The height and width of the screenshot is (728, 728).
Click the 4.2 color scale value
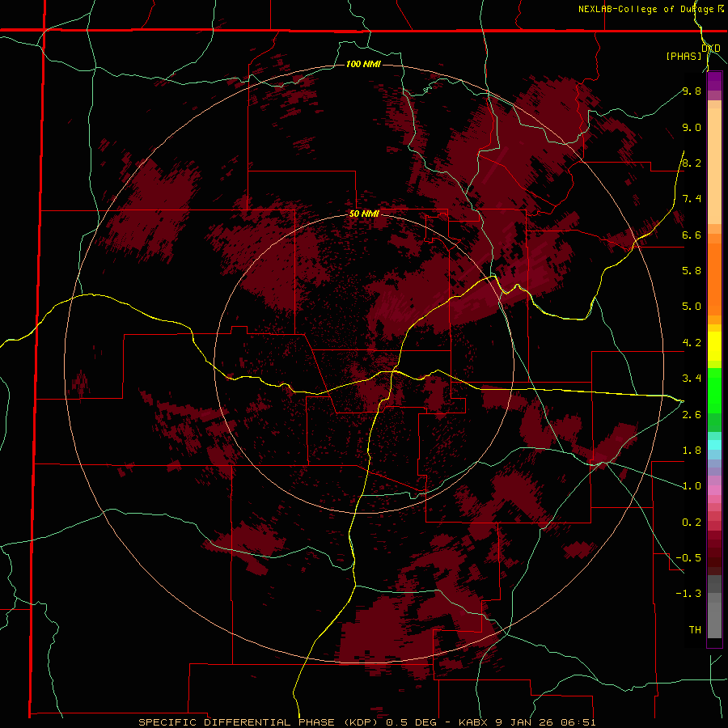[692, 343]
